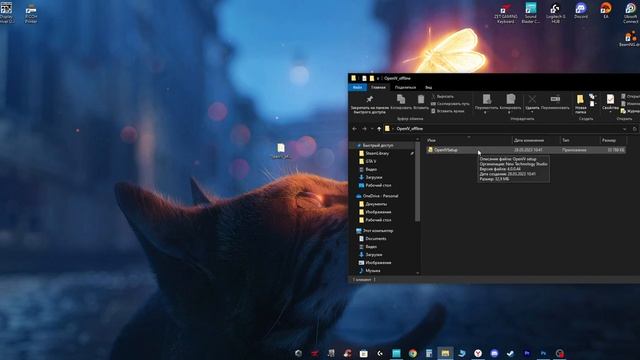Switch to the View ribbon tab
The image size is (640, 360).
(x=429, y=87)
